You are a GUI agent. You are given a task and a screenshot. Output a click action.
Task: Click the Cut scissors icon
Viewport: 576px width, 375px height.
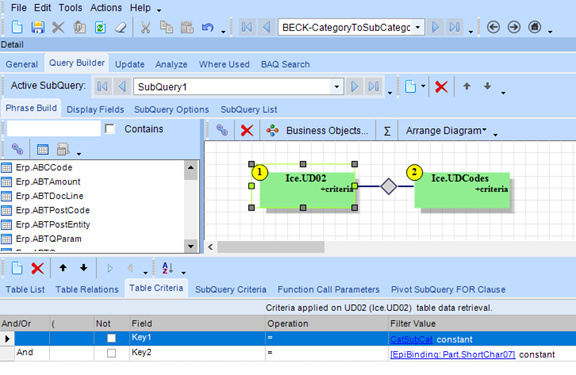pyautogui.click(x=145, y=27)
